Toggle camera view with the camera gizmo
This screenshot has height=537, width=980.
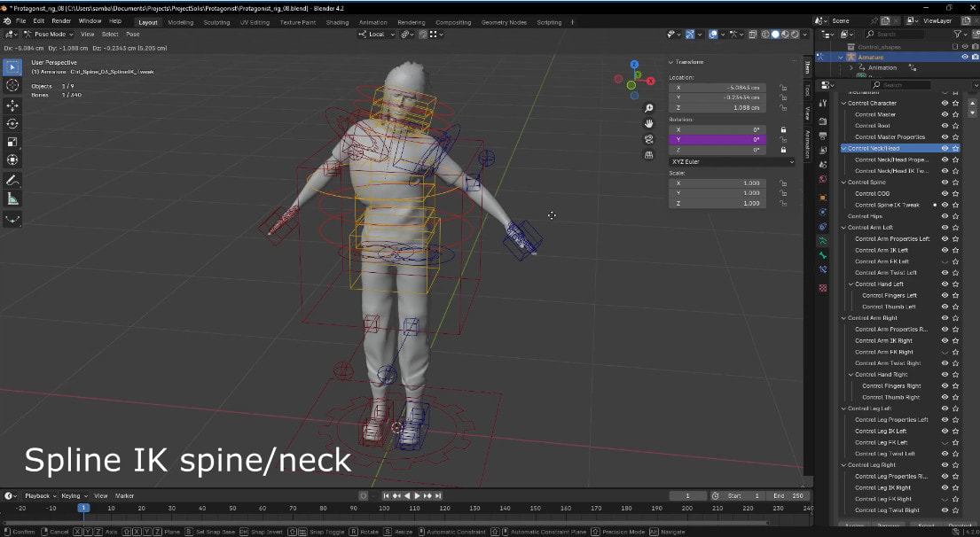click(649, 139)
